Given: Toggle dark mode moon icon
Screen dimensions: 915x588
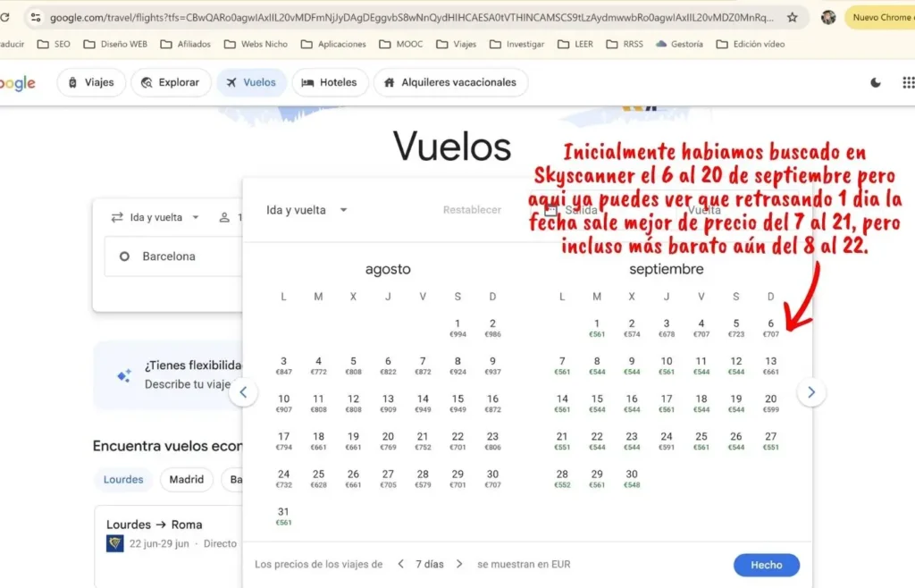Looking at the screenshot, I should pyautogui.click(x=876, y=83).
